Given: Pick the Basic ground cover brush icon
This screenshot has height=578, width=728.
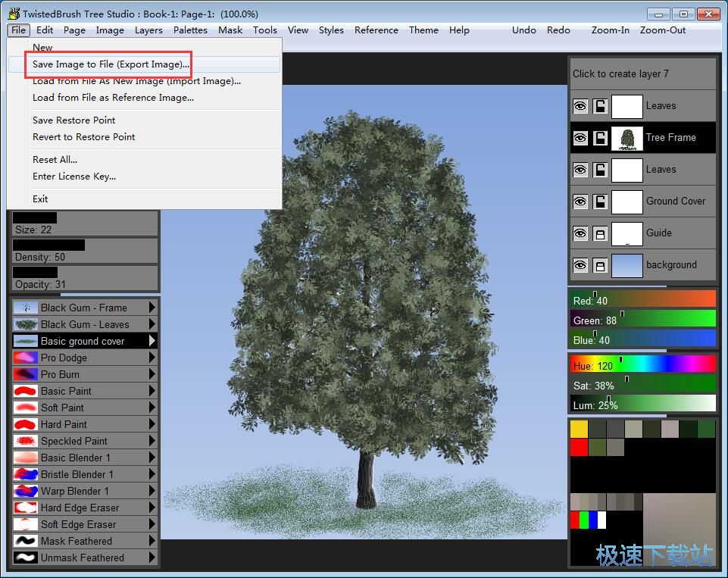Looking at the screenshot, I should pos(26,341).
